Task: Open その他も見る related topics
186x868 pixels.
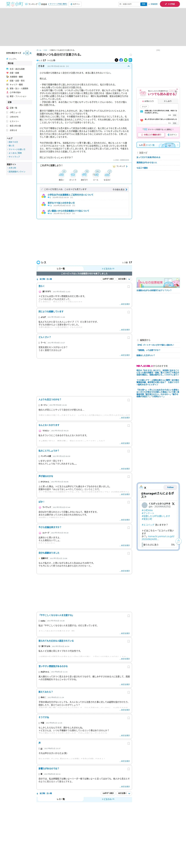Action: coord(120,189)
